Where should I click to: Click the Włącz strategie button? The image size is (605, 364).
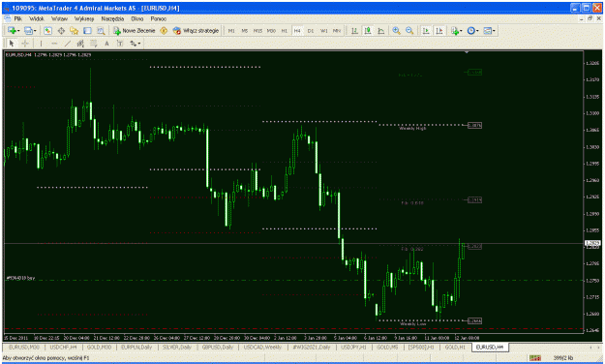coord(196,30)
